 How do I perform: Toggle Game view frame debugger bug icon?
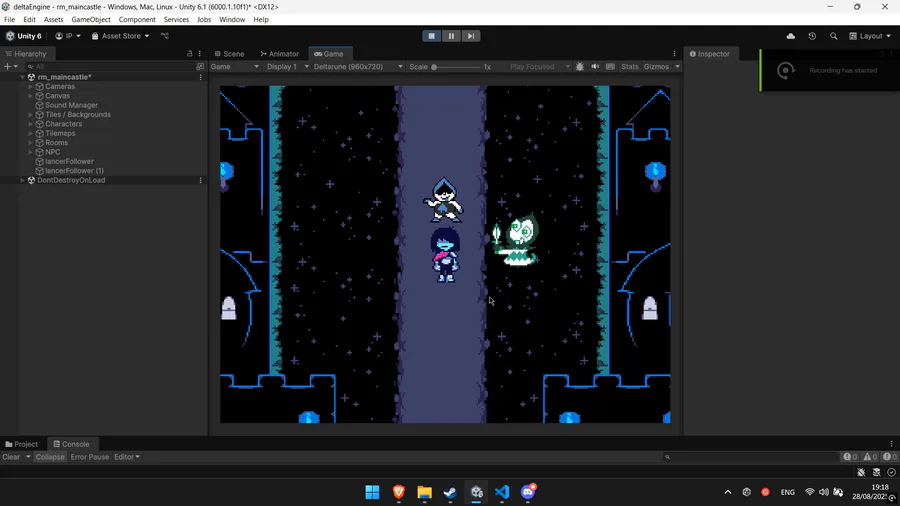[x=580, y=67]
